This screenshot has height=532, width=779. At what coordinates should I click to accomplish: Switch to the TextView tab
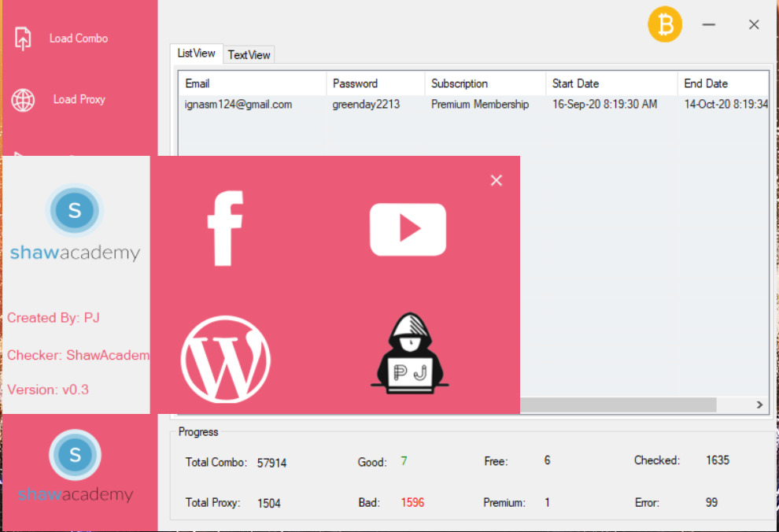coord(249,54)
